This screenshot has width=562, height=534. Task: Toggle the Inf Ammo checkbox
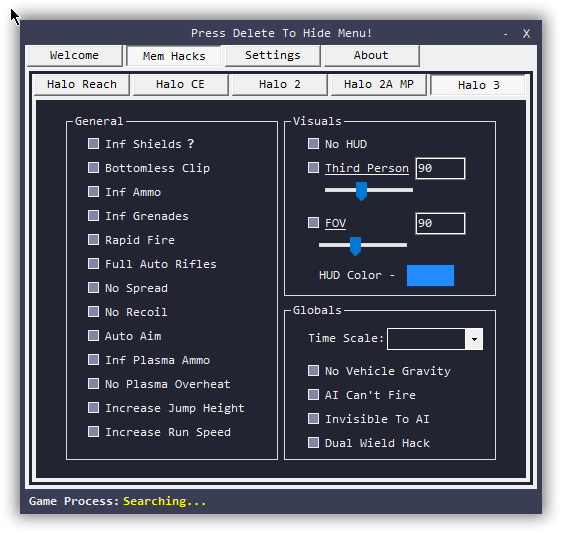pyautogui.click(x=94, y=192)
